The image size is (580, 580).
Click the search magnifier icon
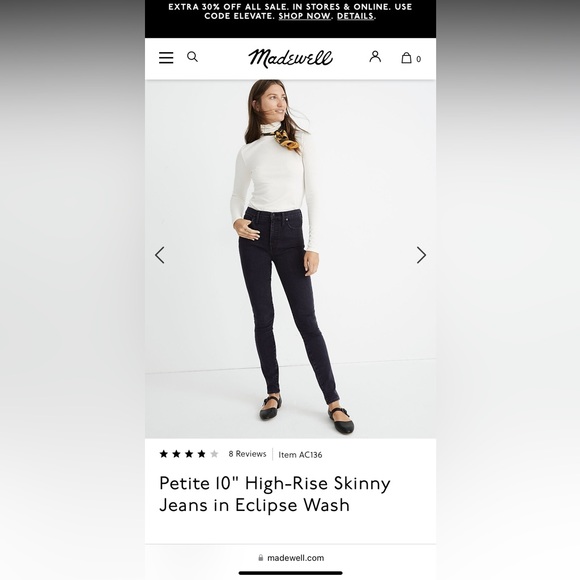tap(192, 57)
